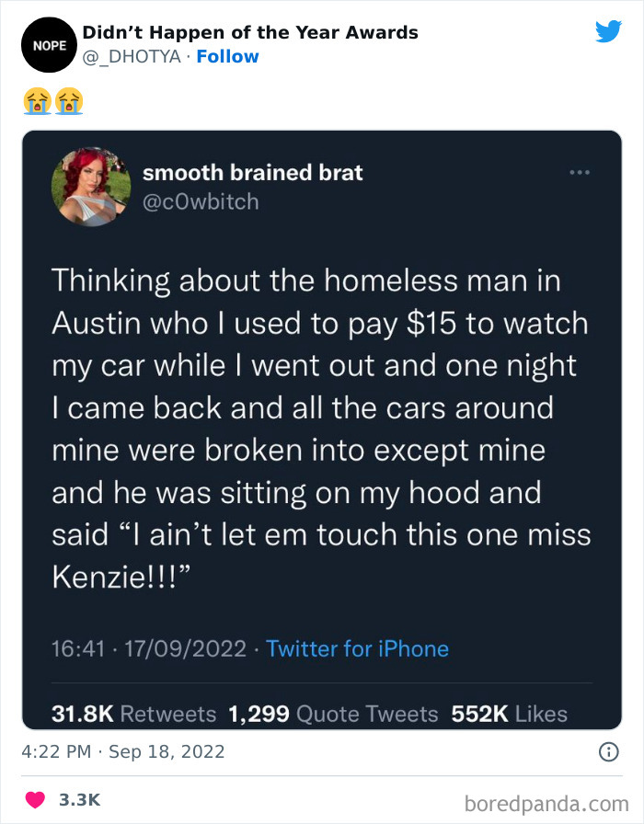Screen dimensions: 644x824
Task: Click the smooth brained brat display name
Action: coord(252,172)
